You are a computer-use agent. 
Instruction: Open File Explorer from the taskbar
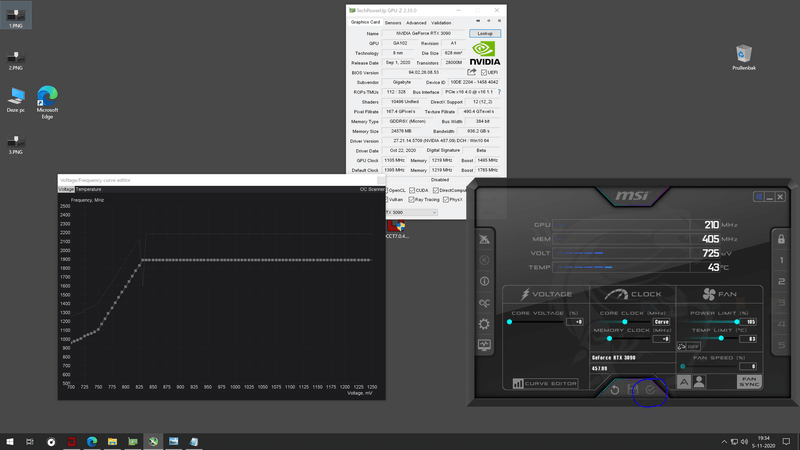(112, 442)
